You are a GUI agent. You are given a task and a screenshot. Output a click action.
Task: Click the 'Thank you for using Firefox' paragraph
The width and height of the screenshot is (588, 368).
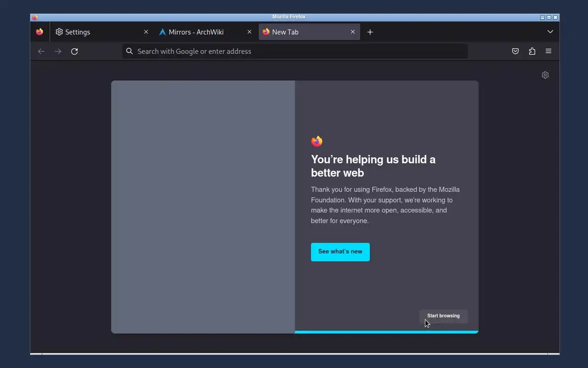385,205
